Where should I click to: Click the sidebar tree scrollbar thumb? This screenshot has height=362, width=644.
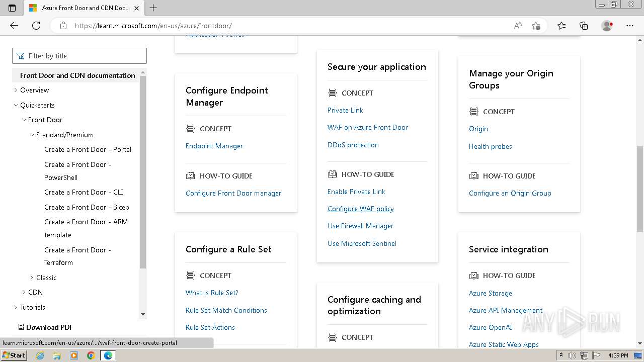tap(143, 172)
